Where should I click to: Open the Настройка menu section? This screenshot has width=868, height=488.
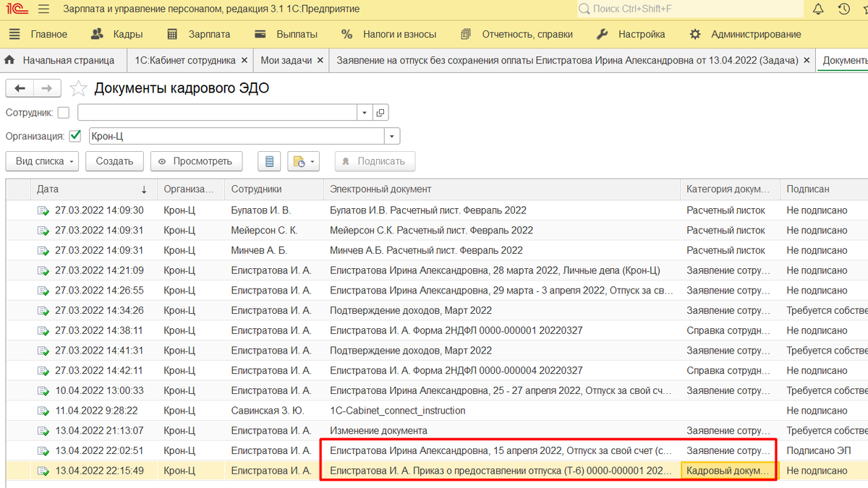631,34
